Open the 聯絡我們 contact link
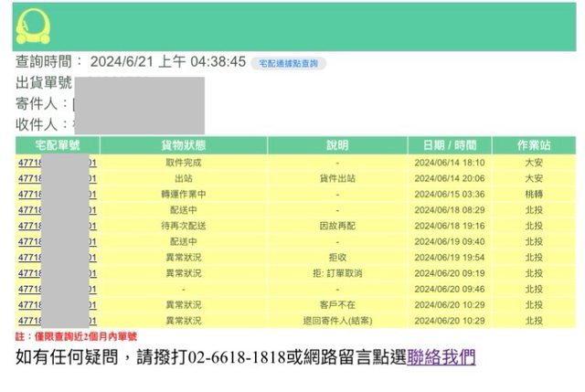 (x=441, y=357)
